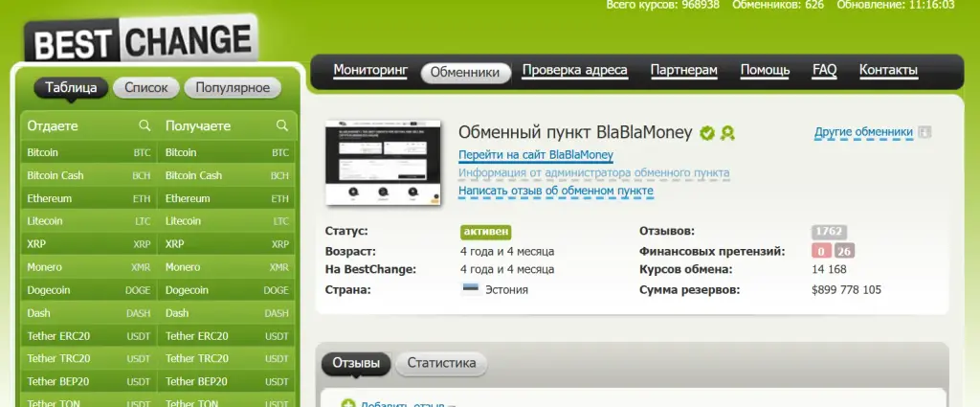
Task: Click the Отдаете column header
Action: (53, 125)
